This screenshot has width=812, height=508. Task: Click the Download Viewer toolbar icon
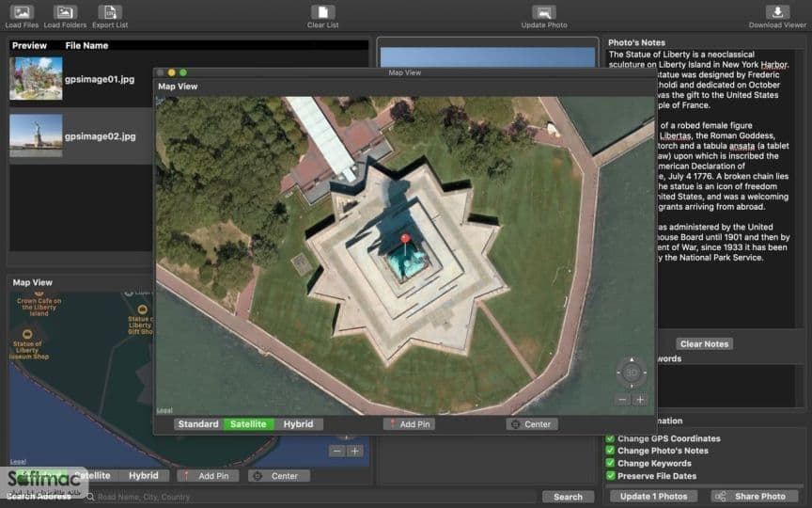[x=777, y=12]
